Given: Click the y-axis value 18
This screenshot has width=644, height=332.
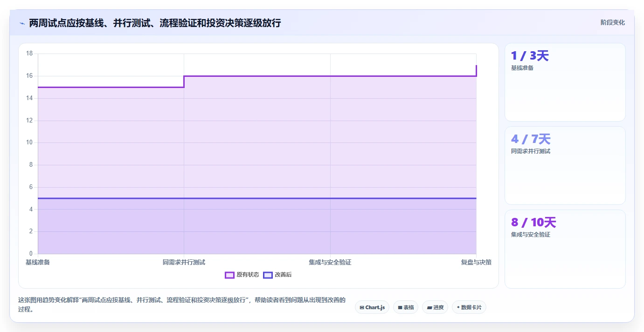Looking at the screenshot, I should pos(29,54).
